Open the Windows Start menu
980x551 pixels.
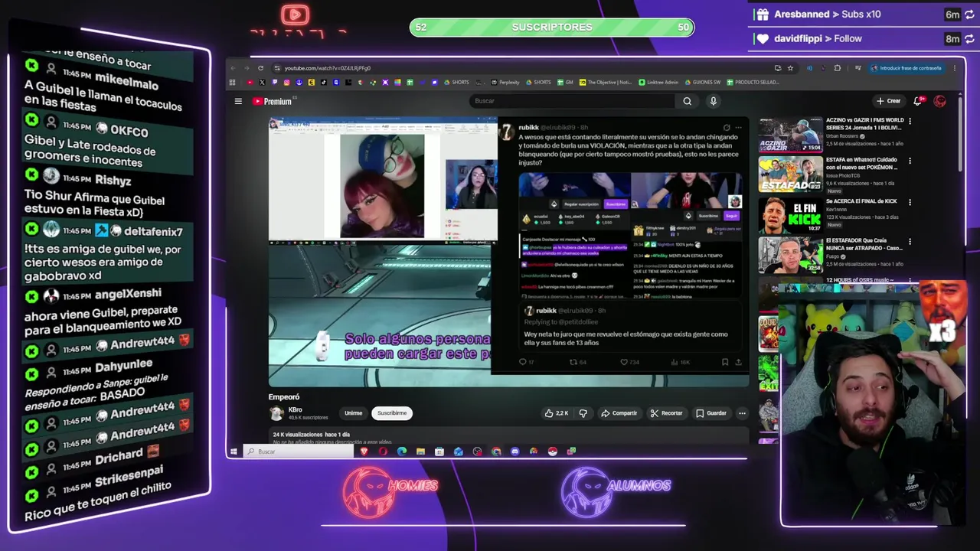(x=234, y=452)
